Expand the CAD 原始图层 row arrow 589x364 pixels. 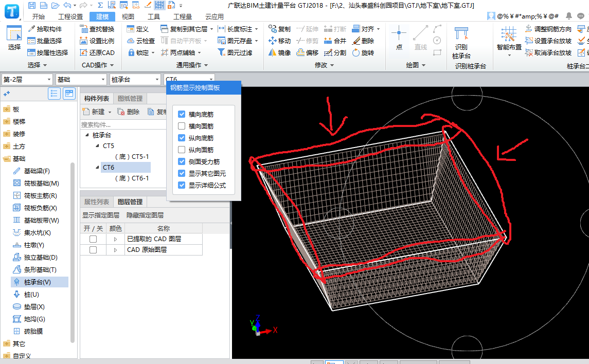click(115, 250)
